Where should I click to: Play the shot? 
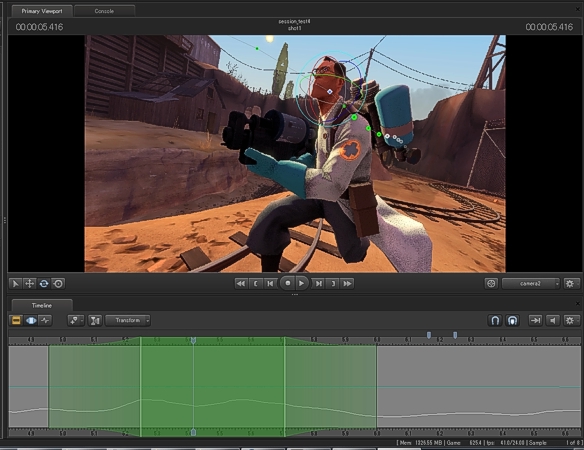pyautogui.click(x=302, y=283)
